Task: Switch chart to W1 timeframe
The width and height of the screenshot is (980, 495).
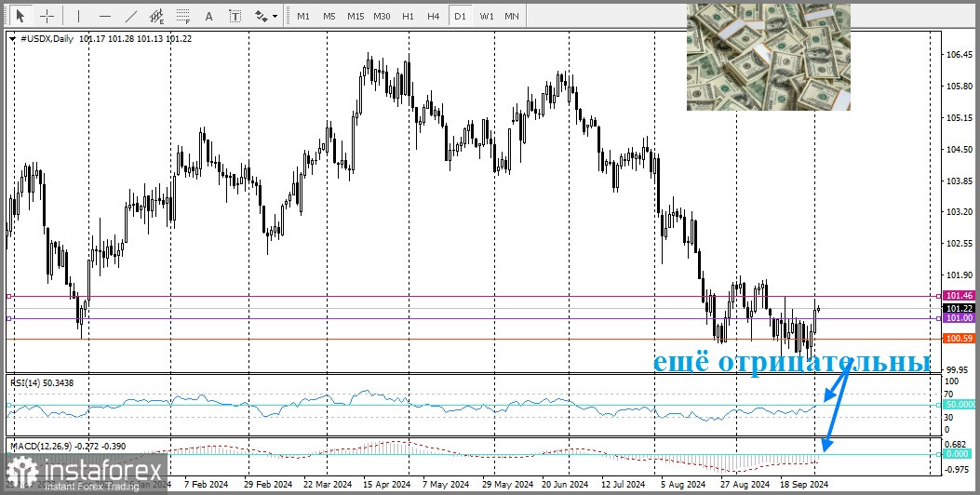Action: click(486, 16)
